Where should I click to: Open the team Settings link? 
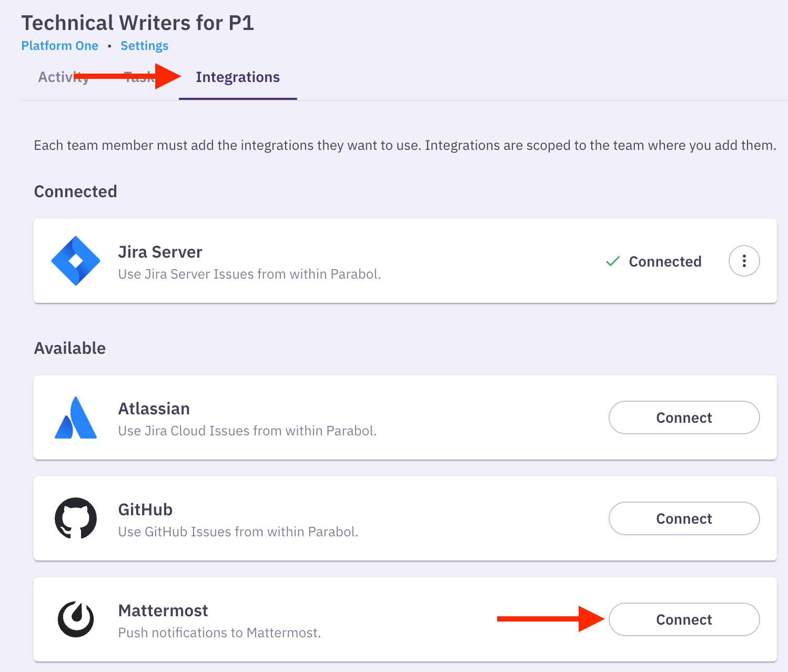tap(145, 46)
